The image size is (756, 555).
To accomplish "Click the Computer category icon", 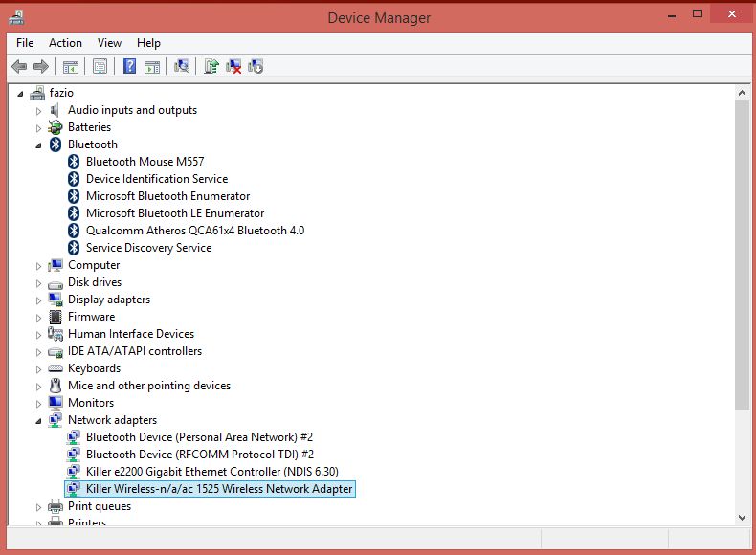I will (x=56, y=265).
